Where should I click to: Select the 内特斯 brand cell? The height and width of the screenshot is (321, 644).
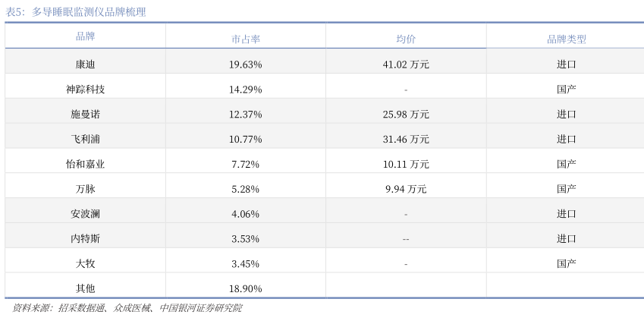pyautogui.click(x=85, y=239)
